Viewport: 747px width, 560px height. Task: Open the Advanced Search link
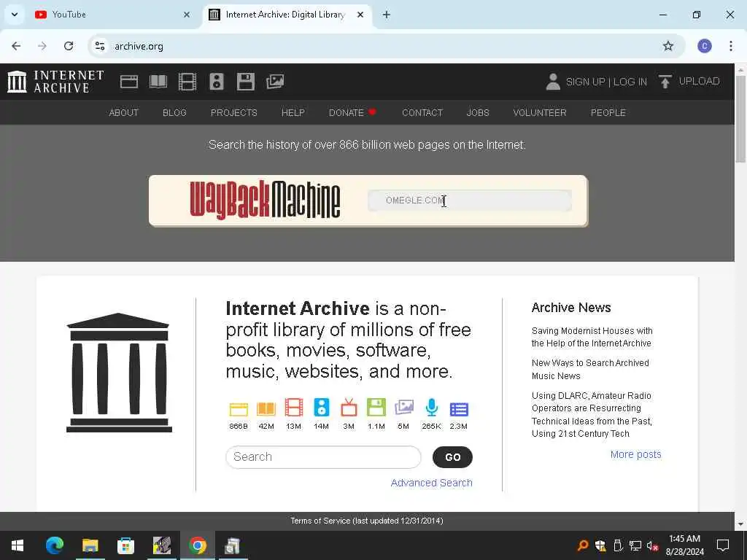pos(431,483)
